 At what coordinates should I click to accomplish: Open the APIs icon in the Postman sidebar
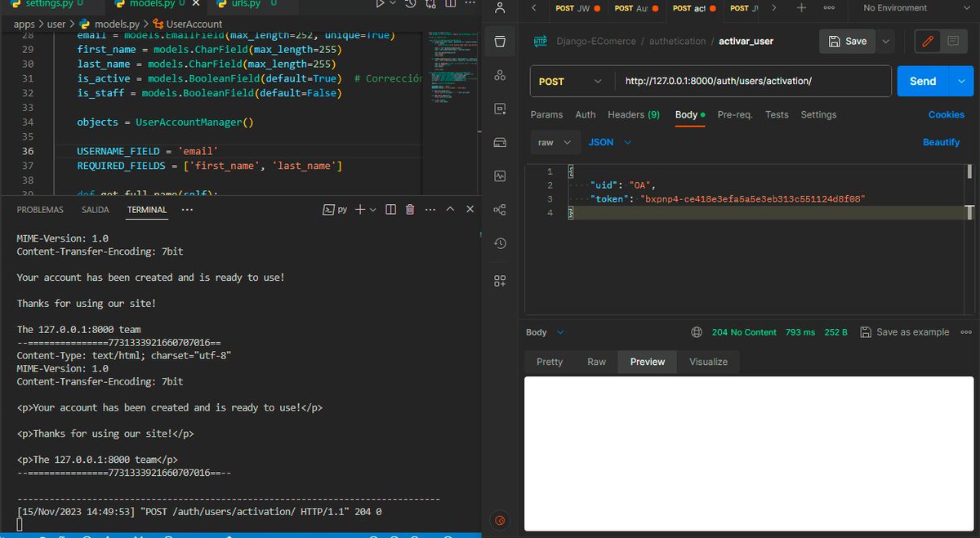coord(500,75)
